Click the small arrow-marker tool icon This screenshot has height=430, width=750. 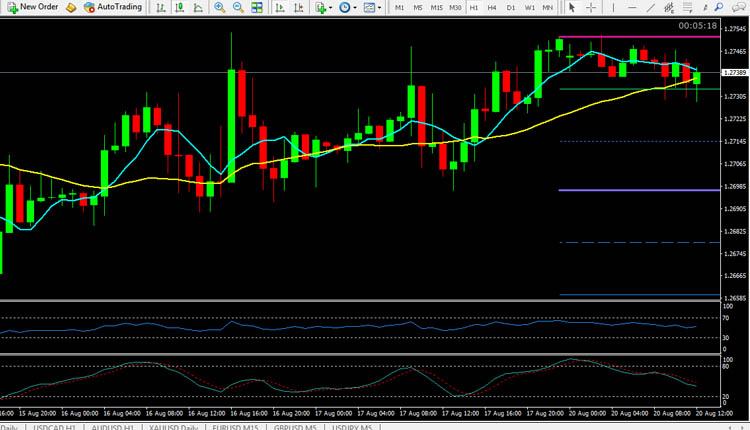[x=705, y=8]
